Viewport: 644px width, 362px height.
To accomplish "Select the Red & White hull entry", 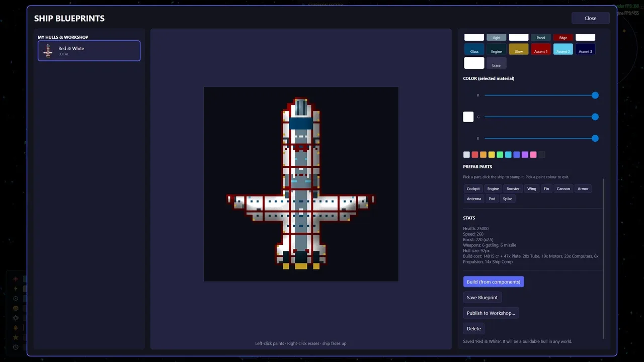I will tap(89, 51).
